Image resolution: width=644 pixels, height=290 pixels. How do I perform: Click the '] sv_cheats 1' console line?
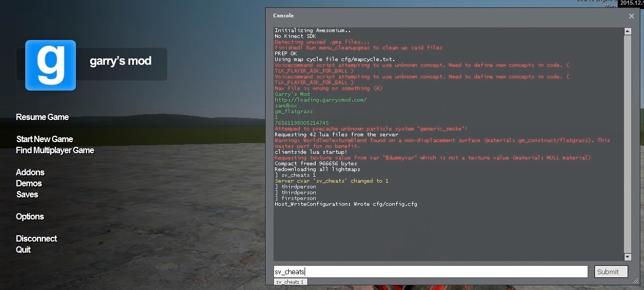tap(295, 175)
